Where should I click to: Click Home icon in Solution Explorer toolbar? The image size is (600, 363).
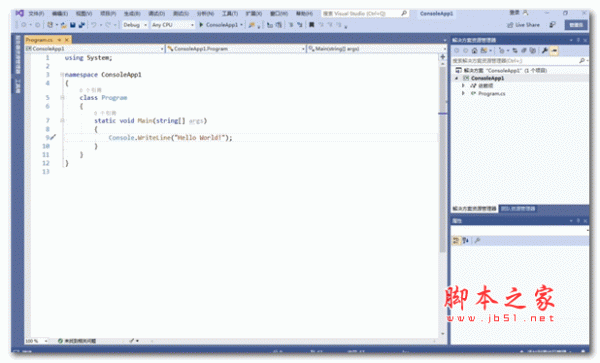coord(474,50)
